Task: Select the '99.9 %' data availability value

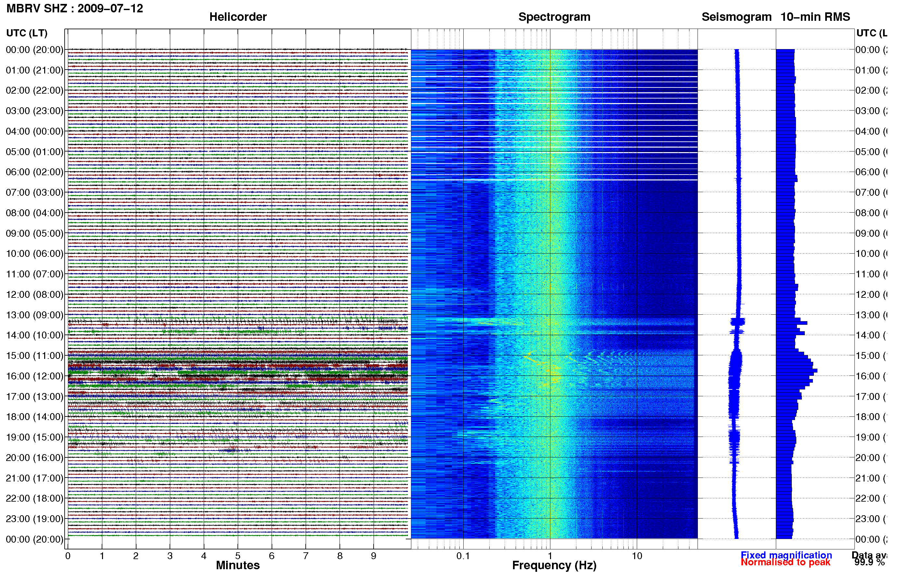Action: [x=869, y=562]
